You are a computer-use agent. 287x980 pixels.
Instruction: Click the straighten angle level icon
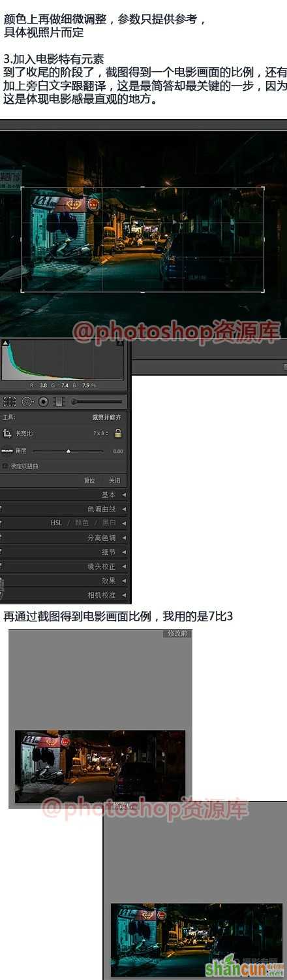7,451
